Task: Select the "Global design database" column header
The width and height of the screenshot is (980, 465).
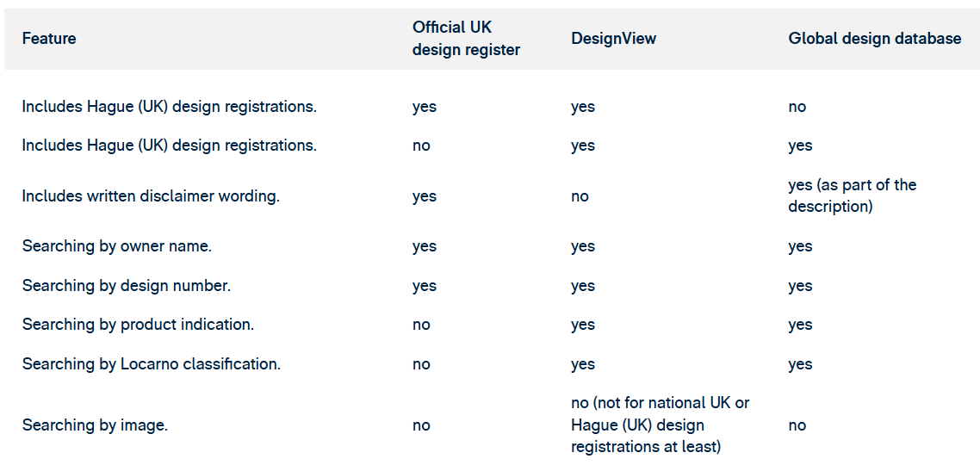Action: [x=874, y=39]
